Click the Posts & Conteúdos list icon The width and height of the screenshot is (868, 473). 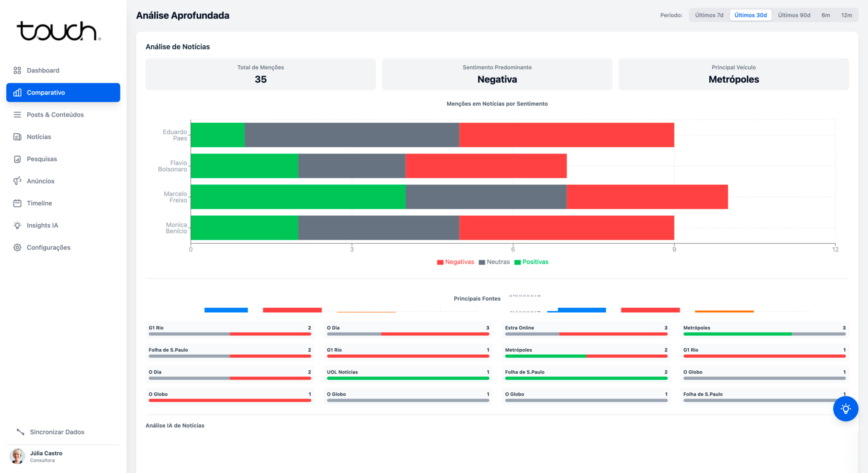(17, 115)
